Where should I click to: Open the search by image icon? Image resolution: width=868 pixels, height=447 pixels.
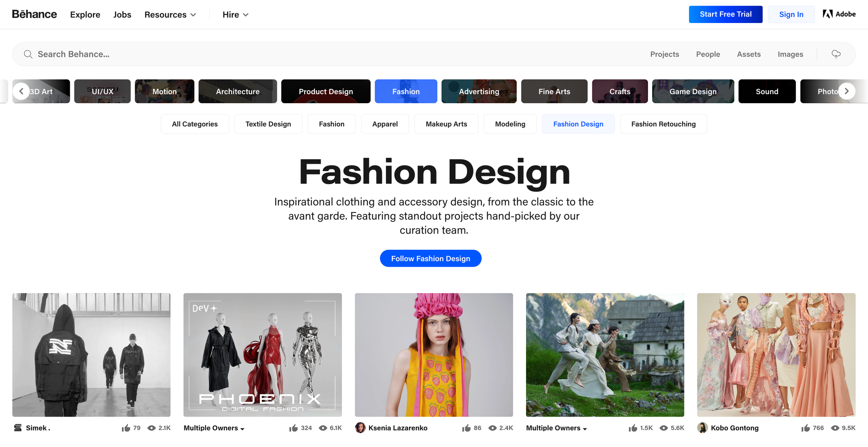(x=835, y=54)
